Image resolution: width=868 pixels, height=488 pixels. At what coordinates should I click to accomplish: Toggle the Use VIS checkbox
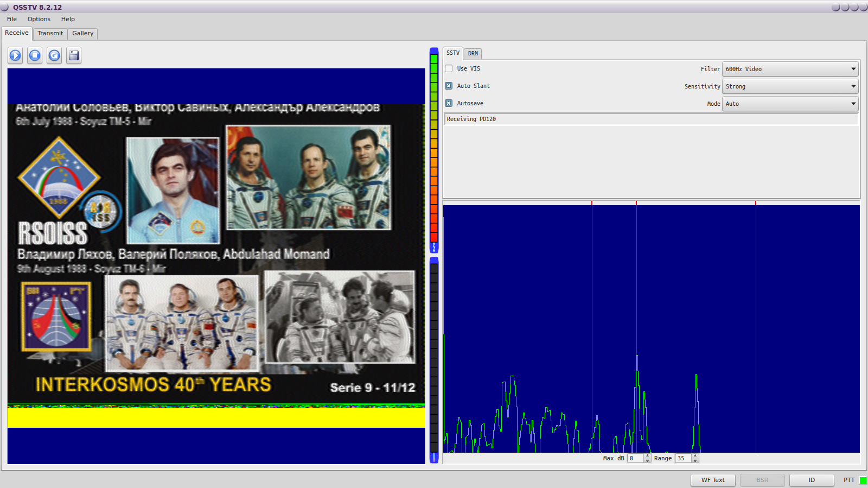point(449,69)
